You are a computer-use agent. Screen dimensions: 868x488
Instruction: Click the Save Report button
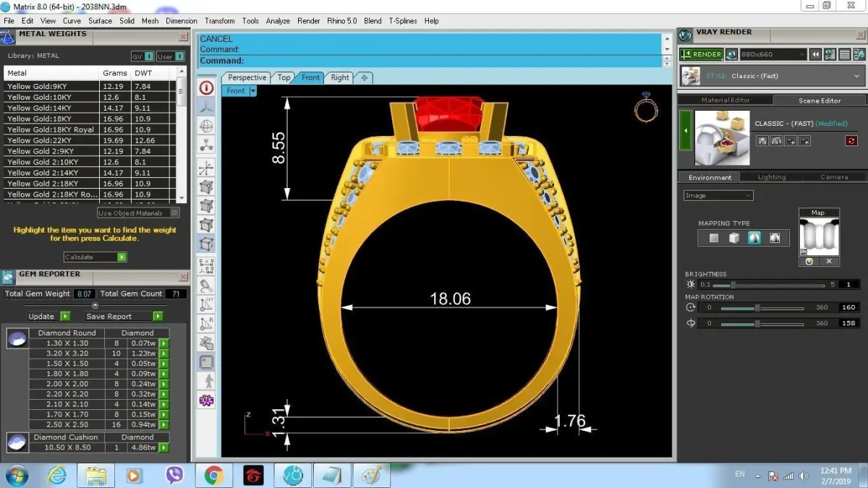click(124, 316)
